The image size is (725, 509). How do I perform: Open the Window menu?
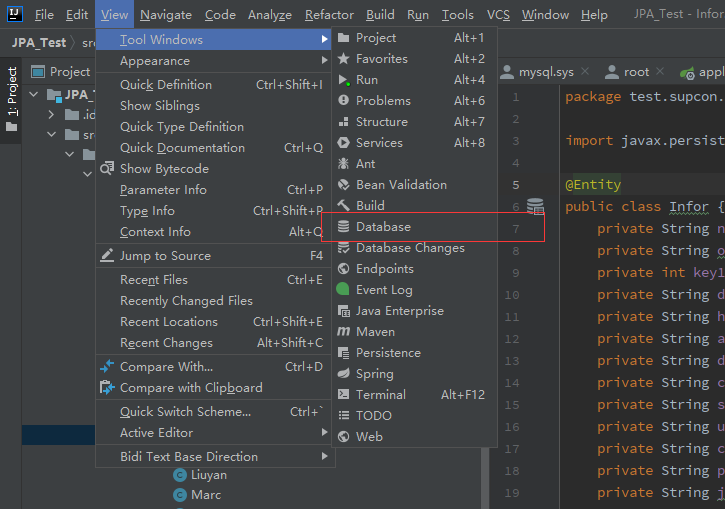pos(546,15)
